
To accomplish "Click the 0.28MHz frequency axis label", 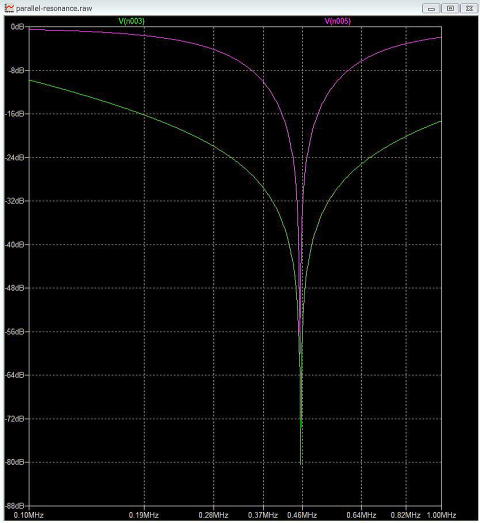I will coord(213,515).
